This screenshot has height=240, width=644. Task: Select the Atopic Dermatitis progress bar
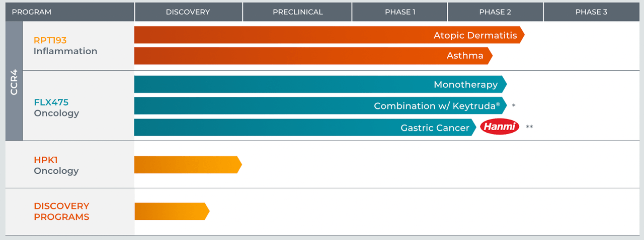(x=327, y=35)
